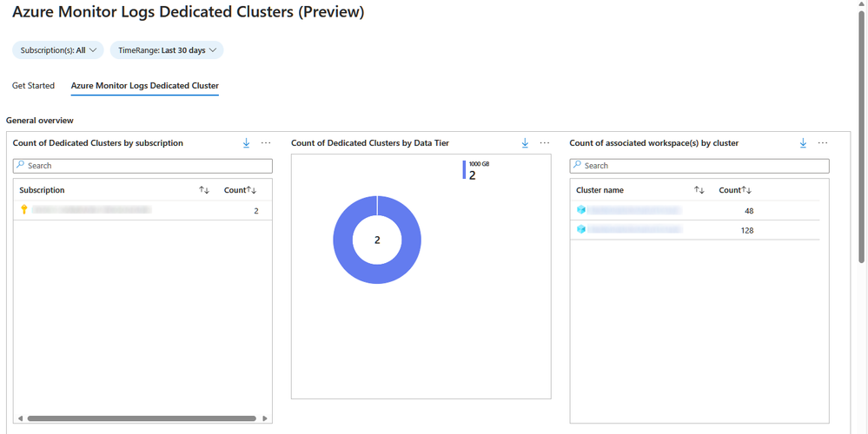Click the count value 128
The width and height of the screenshot is (868, 434).
(x=747, y=231)
